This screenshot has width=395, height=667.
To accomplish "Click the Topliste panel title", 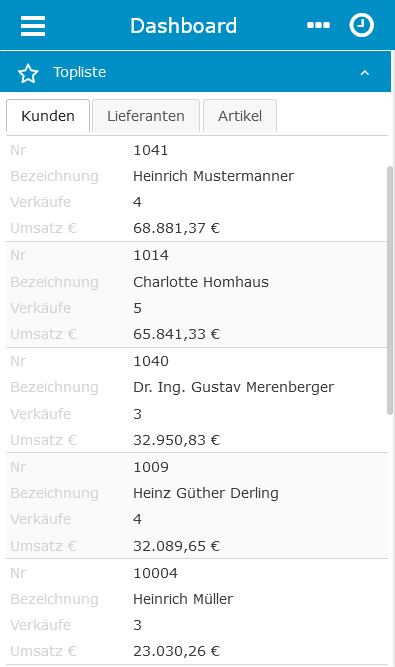I will 80,72.
